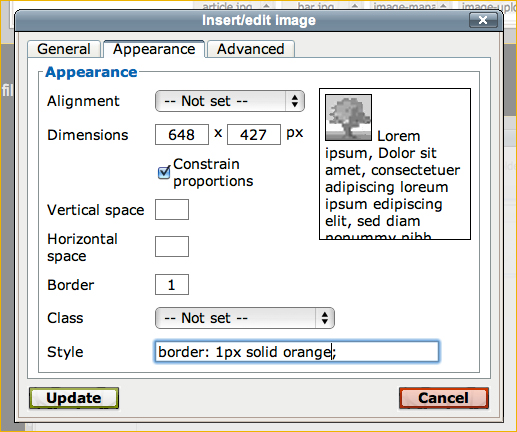The image size is (517, 432).
Task: Click the Constrain proportions label text
Action: [x=213, y=173]
